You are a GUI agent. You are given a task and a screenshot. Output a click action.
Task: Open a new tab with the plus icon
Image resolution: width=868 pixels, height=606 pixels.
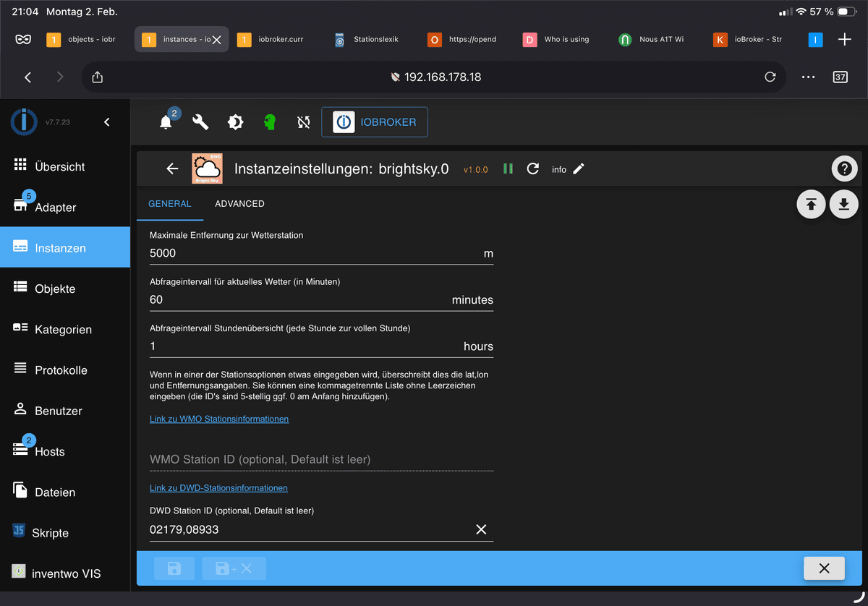(x=844, y=39)
